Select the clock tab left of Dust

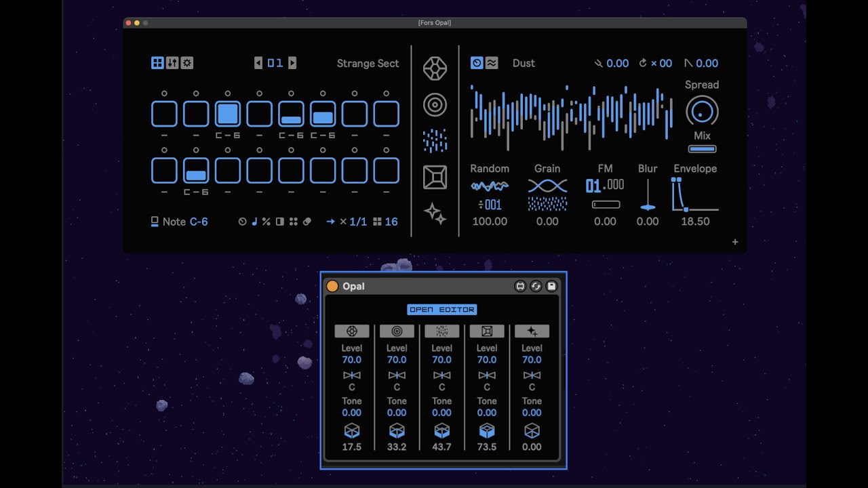477,63
